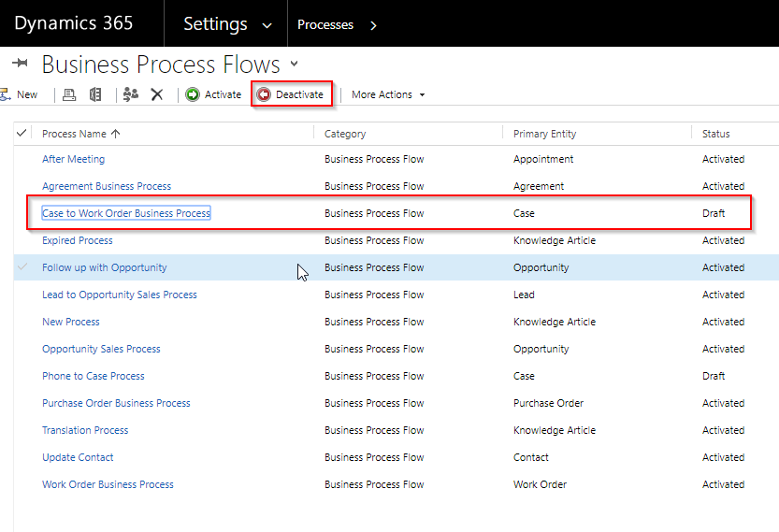Expand the Processes breadcrumb chevron

click(374, 25)
